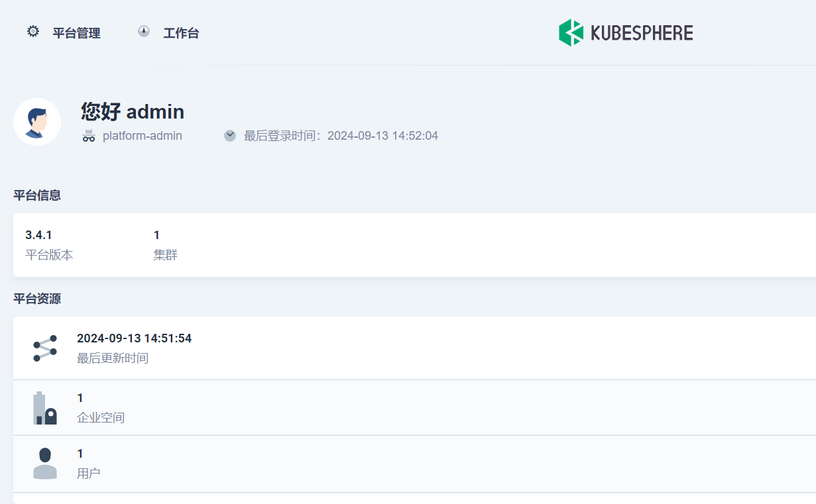Image resolution: width=816 pixels, height=504 pixels.
Task: Click the clock icon by last login time
Action: coord(230,136)
